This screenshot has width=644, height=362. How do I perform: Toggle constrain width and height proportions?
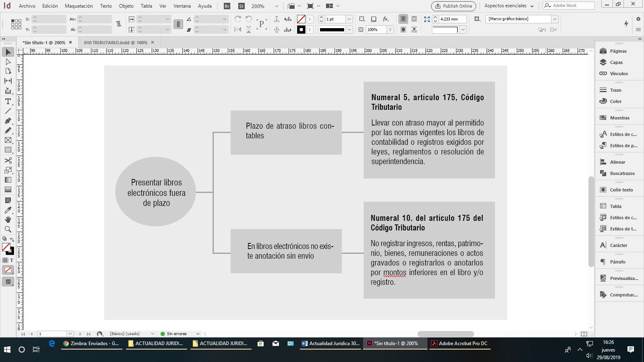pos(119,24)
